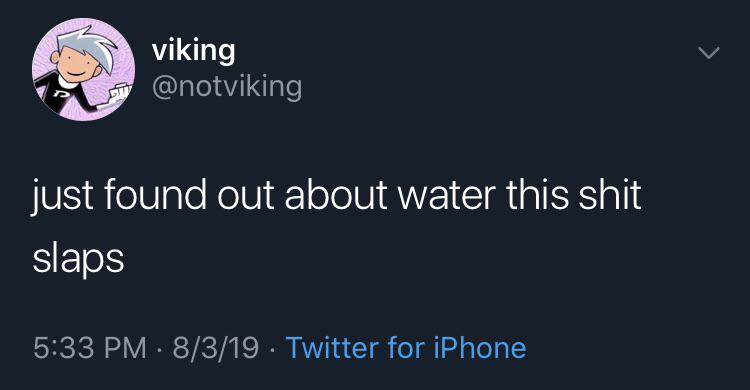The height and width of the screenshot is (390, 750).
Task: Click the word "slaps" in the tweet
Action: click(78, 260)
